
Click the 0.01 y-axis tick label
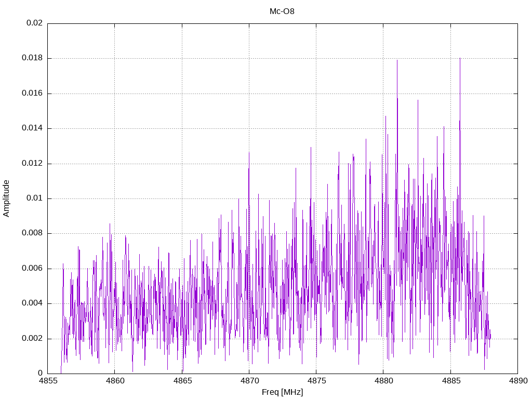coord(35,198)
